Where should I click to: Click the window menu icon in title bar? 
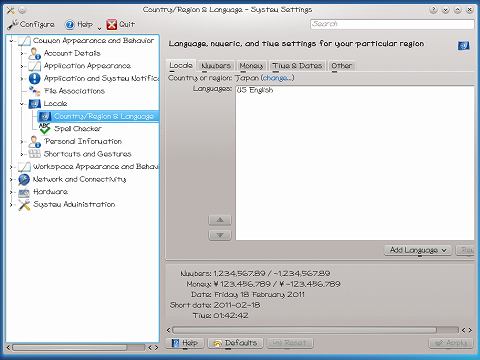11,10
